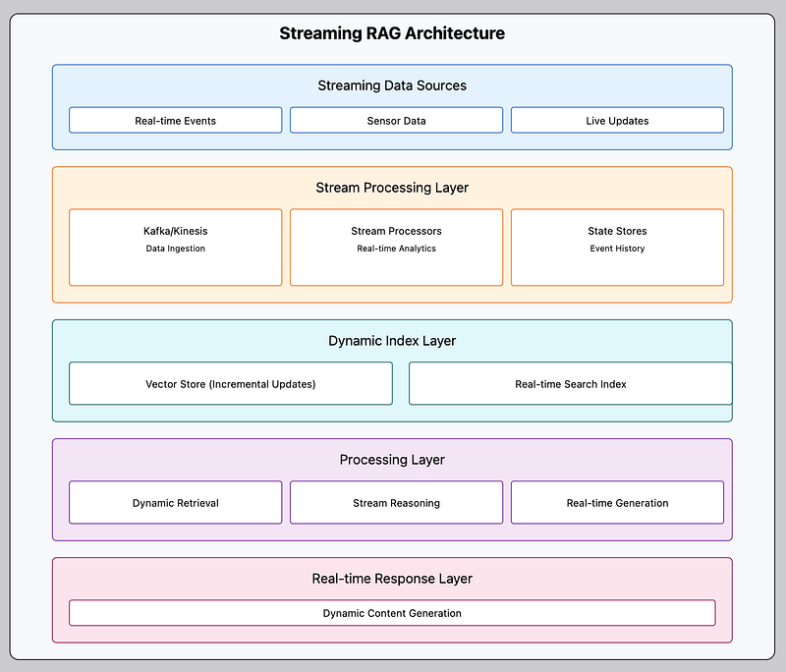The image size is (786, 672).
Task: Click the Processing Layer heading
Action: click(x=392, y=460)
